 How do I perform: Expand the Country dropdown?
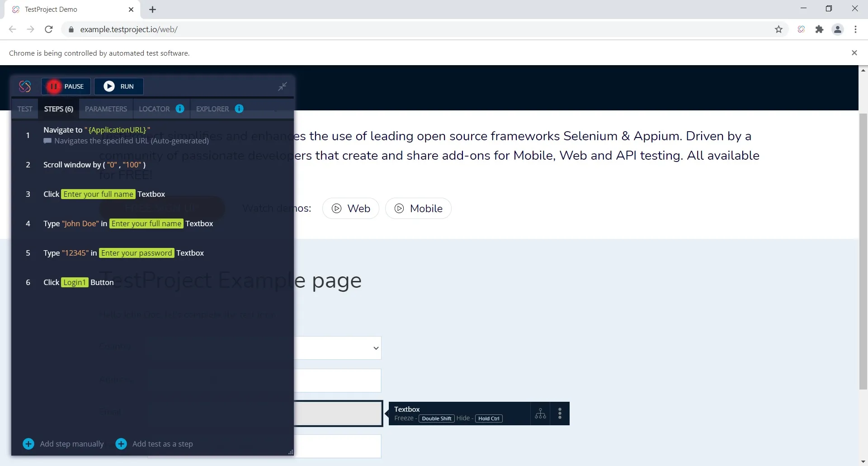tap(375, 348)
